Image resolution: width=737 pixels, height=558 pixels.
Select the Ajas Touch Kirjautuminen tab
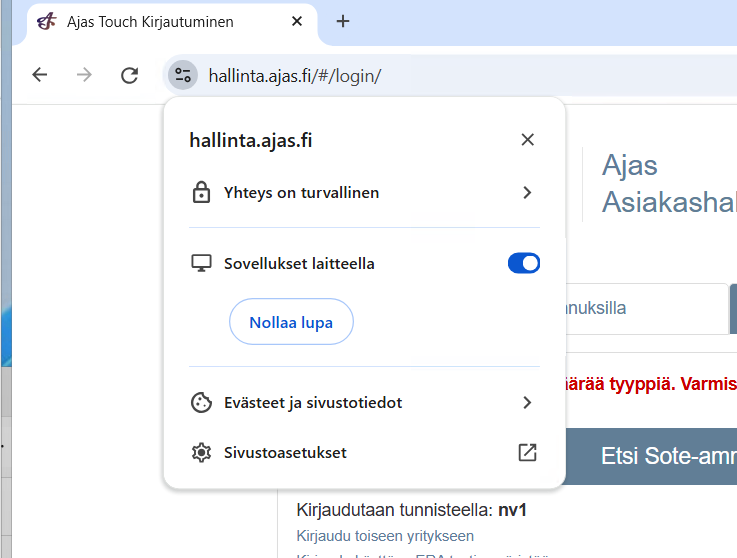(150, 21)
